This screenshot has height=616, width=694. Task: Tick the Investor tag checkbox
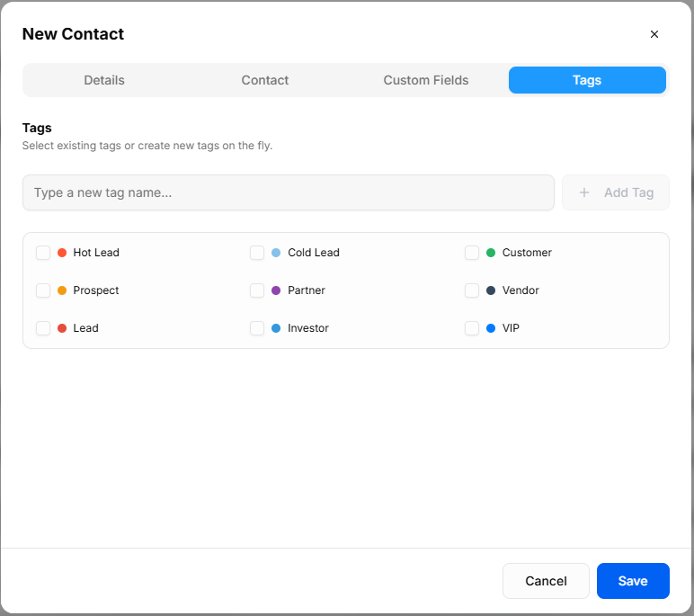pos(257,328)
